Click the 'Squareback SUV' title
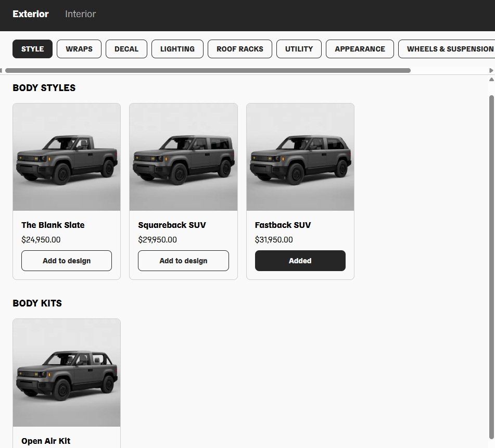 click(x=172, y=225)
